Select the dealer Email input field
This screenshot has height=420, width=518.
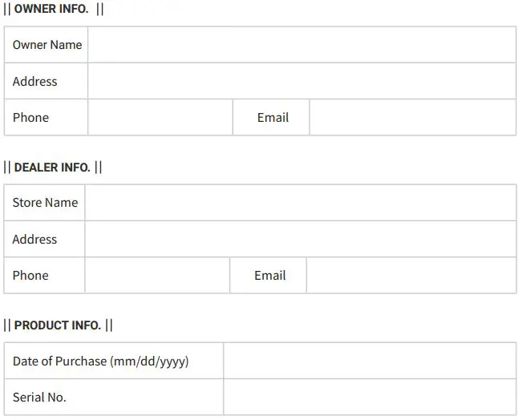click(411, 275)
